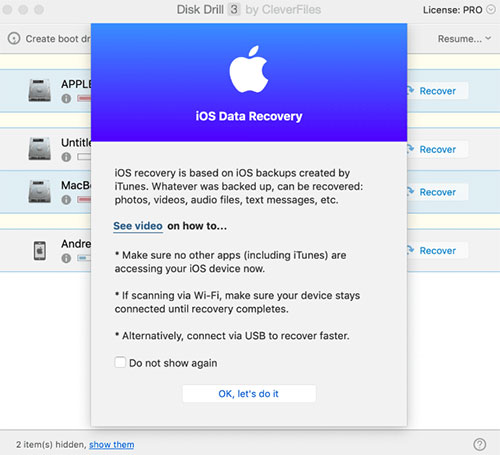Screen dimensions: 500x455
Task: Click Recover for the MacBook drive
Action: [437, 192]
